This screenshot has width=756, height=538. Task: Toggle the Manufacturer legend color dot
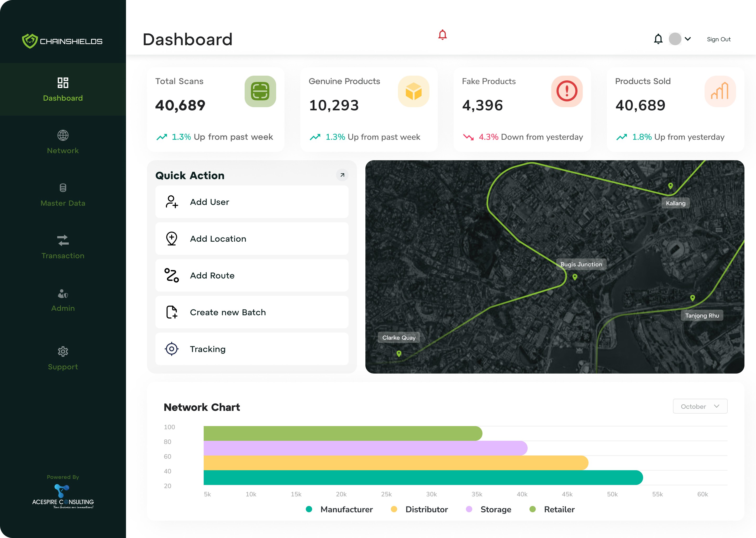point(309,509)
